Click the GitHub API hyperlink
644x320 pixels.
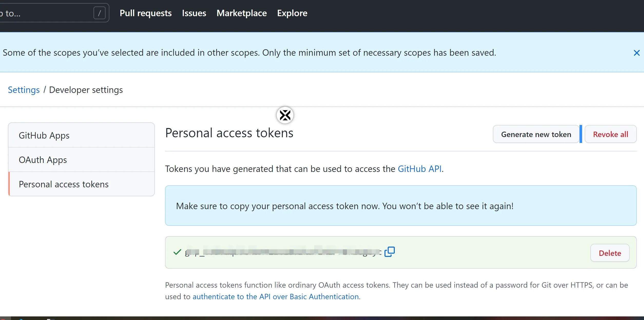coord(419,168)
